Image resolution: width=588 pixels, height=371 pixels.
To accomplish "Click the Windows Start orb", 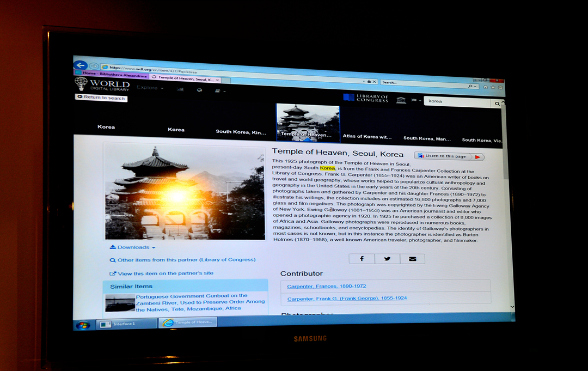I will [83, 325].
